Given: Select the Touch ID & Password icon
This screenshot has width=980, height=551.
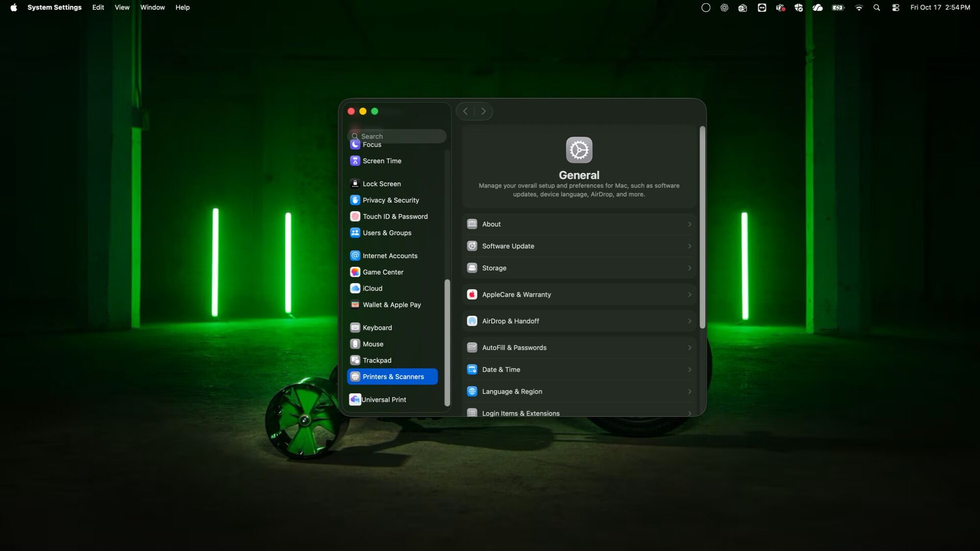Looking at the screenshot, I should point(355,216).
